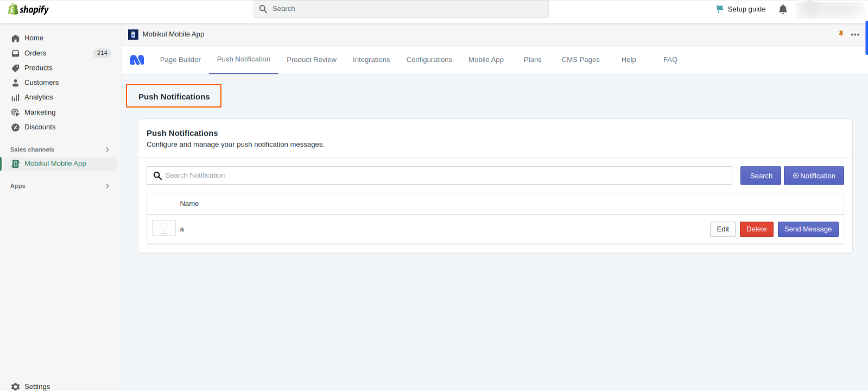Click the Shopify logo
The height and width of the screenshot is (391, 868).
click(x=28, y=9)
